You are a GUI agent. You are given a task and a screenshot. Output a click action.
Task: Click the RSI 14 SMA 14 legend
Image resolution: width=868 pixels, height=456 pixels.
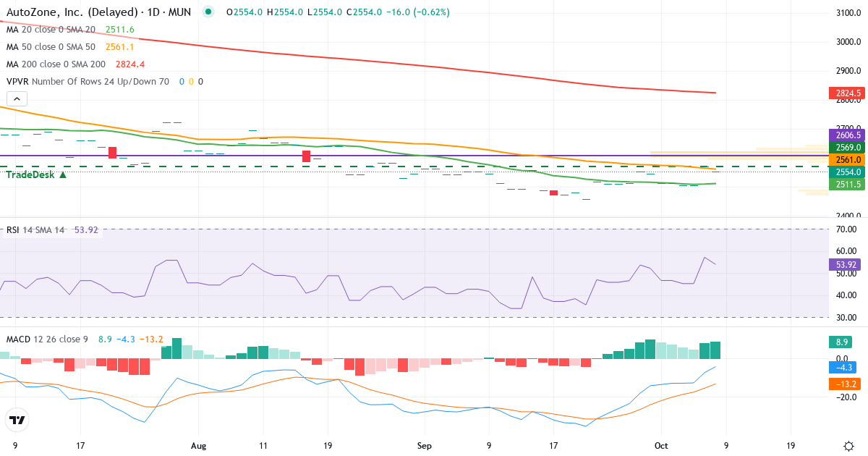pyautogui.click(x=35, y=230)
